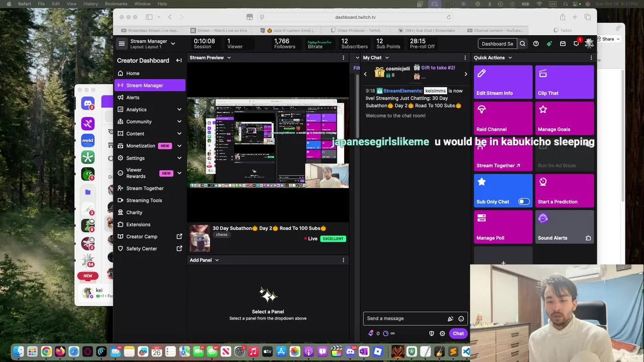Show next chat leaderboard item

point(465,74)
